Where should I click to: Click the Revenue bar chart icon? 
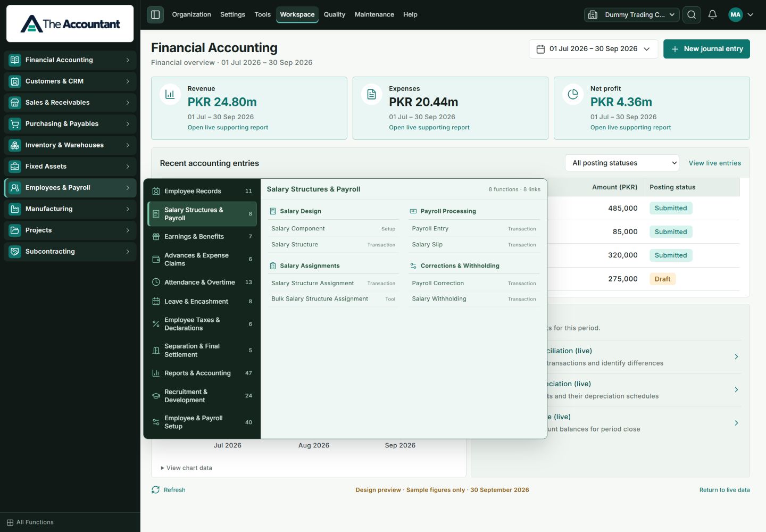(170, 94)
